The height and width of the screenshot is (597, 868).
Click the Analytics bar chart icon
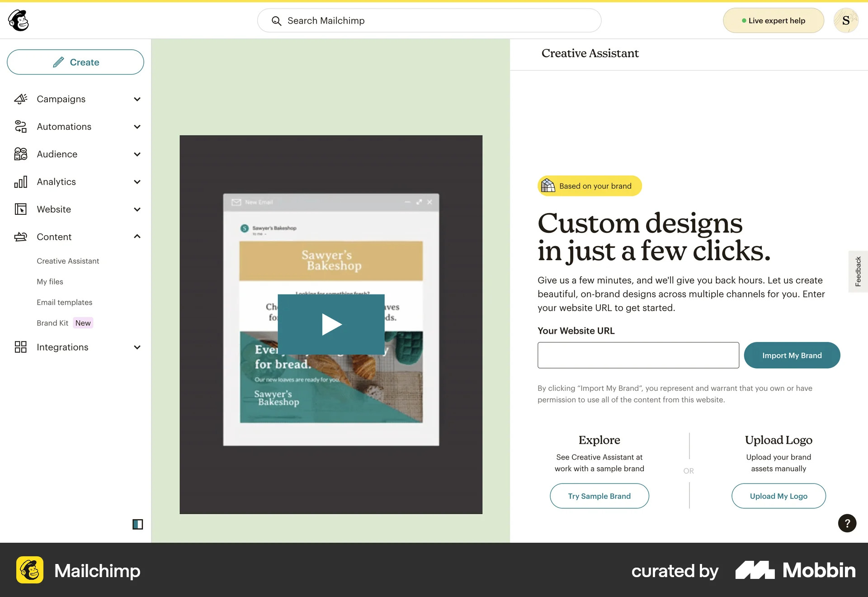tap(21, 182)
